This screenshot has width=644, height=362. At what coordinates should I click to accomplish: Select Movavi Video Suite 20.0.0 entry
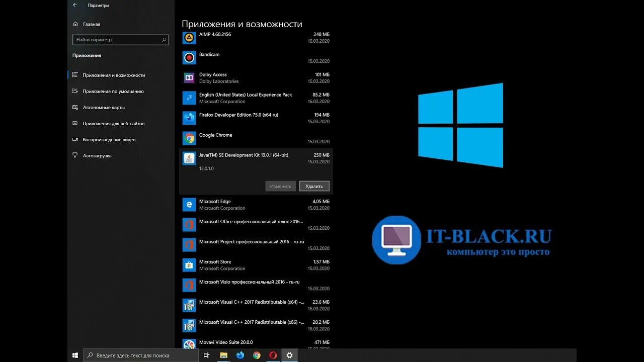[256, 344]
